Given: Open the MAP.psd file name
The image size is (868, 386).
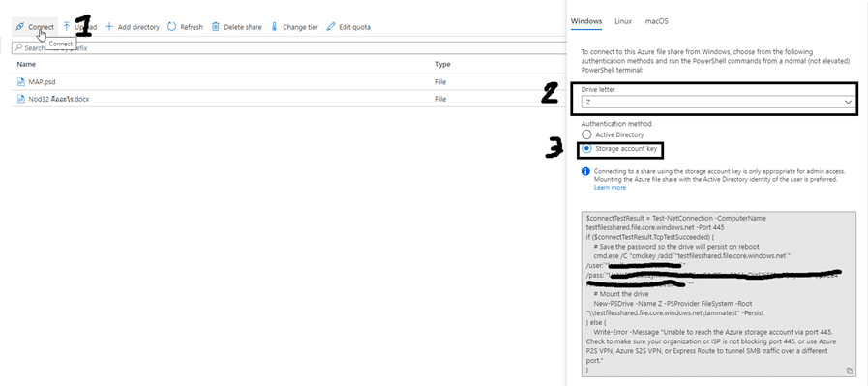Looking at the screenshot, I should pyautogui.click(x=42, y=82).
